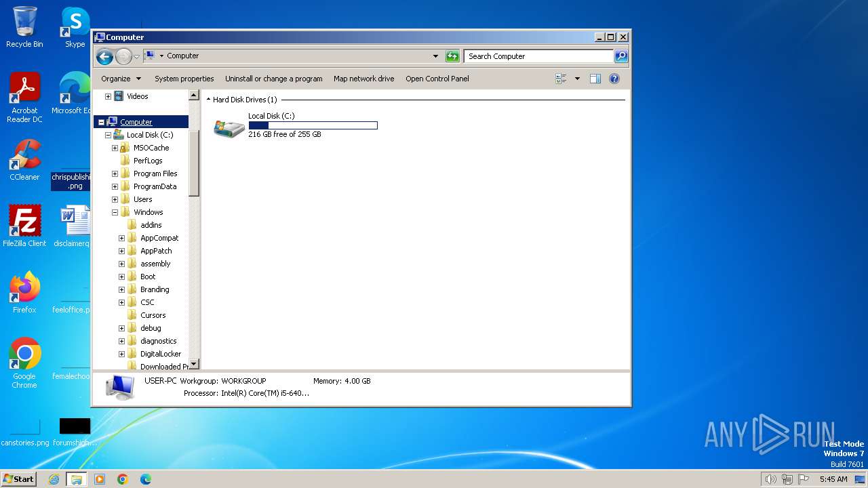Collapse the Local Disk (C:) node
Image resolution: width=868 pixels, height=488 pixels.
tap(108, 135)
